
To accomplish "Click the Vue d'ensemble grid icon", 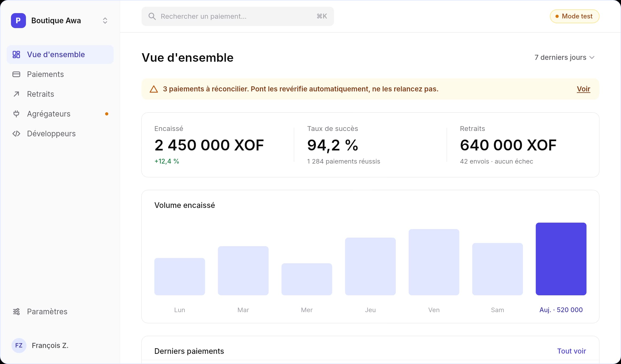I will [x=16, y=55].
